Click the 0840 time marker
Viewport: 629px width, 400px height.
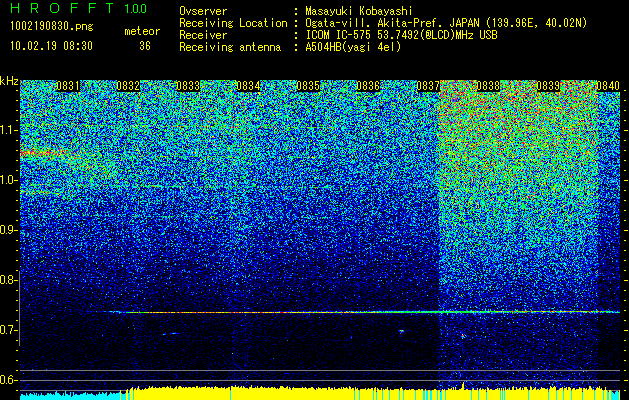tap(608, 86)
